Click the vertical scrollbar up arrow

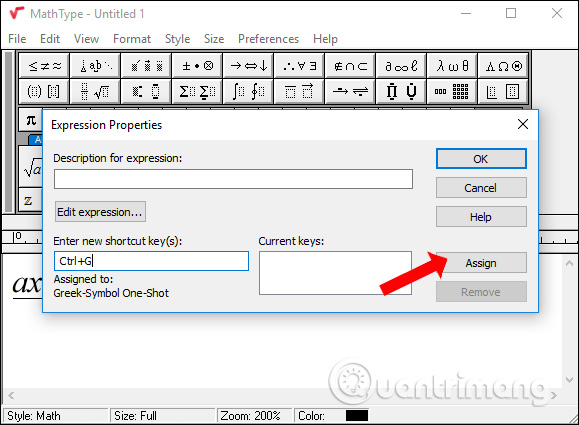pos(569,263)
